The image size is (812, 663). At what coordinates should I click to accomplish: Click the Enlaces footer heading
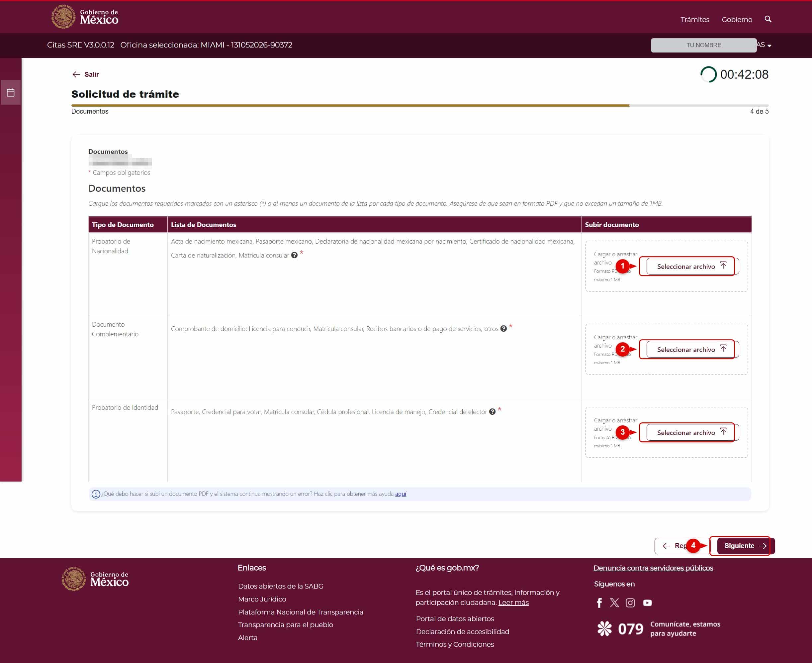click(x=251, y=568)
